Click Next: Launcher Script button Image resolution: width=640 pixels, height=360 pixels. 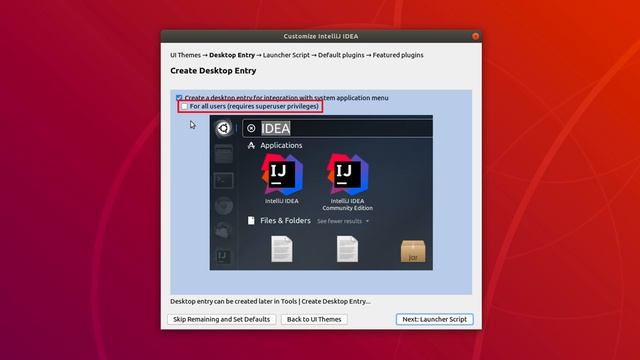434,319
